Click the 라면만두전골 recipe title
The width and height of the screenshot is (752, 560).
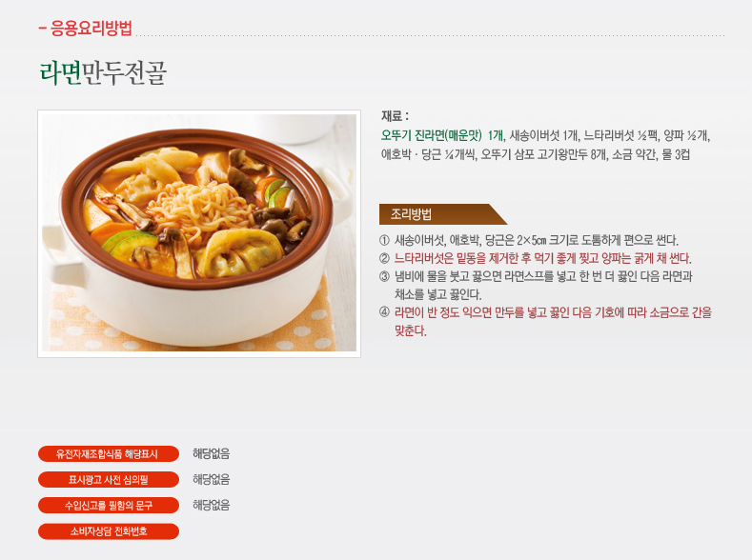(x=103, y=72)
